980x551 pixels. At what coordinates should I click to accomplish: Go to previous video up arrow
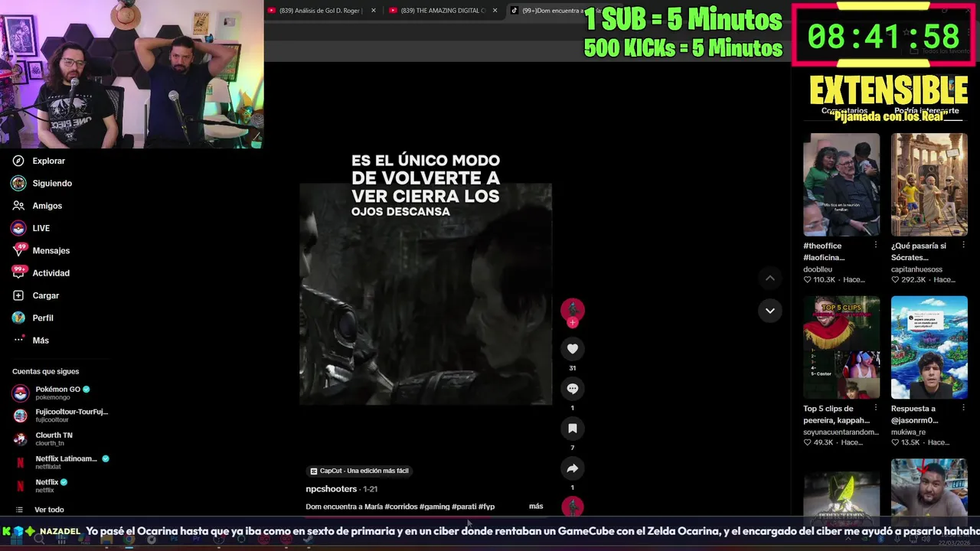(x=770, y=279)
